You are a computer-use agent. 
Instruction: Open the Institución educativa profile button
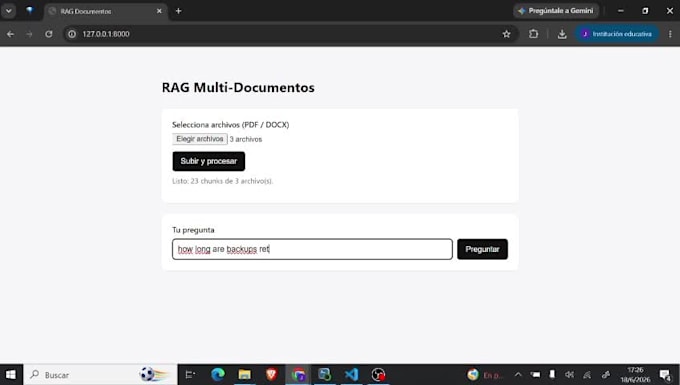[617, 34]
